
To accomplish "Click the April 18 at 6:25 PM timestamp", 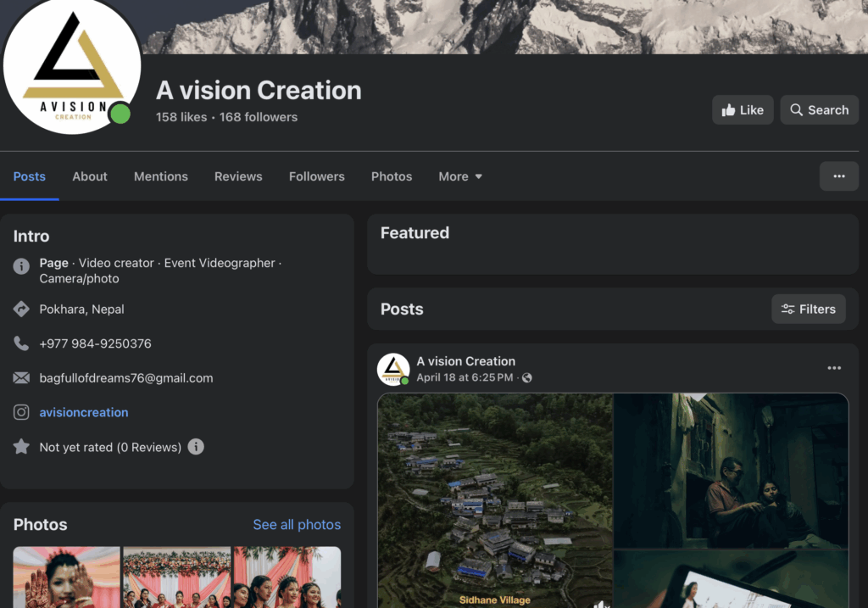I will point(465,377).
